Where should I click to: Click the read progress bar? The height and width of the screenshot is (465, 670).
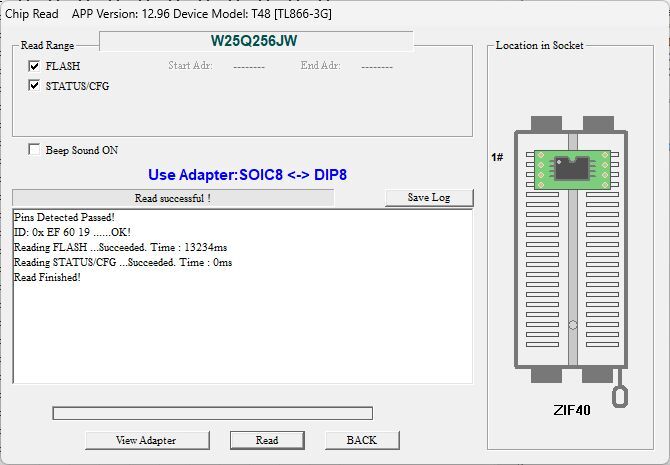[x=212, y=413]
